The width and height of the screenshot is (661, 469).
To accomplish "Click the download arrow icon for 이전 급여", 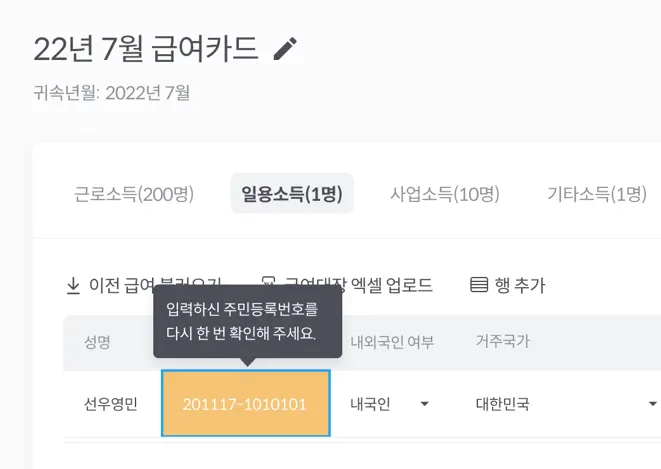I will [x=73, y=286].
